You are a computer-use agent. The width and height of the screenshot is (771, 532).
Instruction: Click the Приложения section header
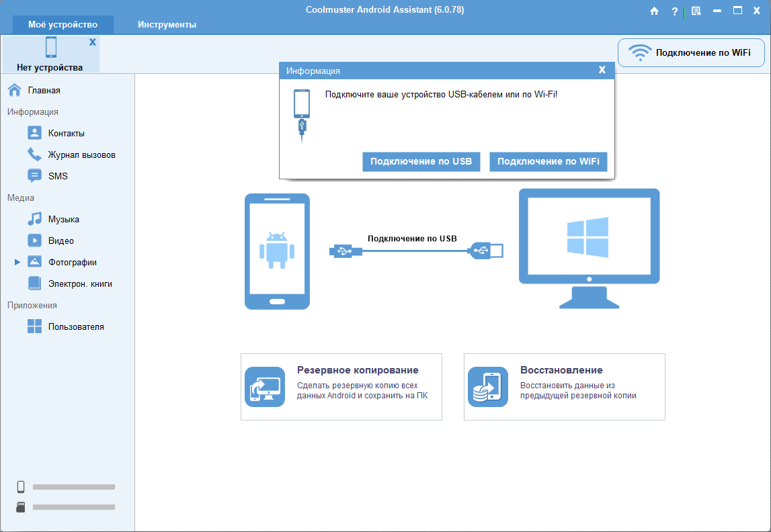point(32,306)
